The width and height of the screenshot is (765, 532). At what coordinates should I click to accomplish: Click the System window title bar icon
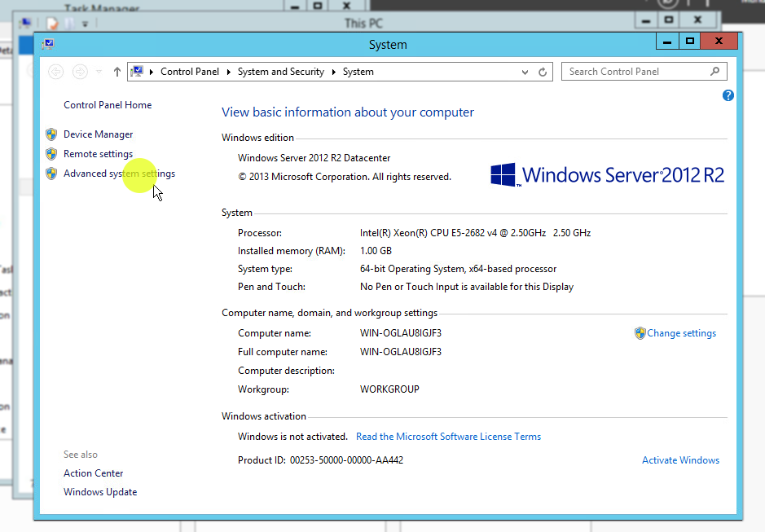point(49,44)
